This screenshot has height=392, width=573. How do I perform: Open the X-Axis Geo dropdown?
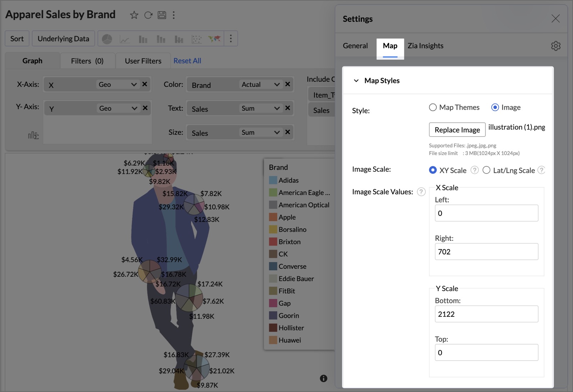(118, 85)
